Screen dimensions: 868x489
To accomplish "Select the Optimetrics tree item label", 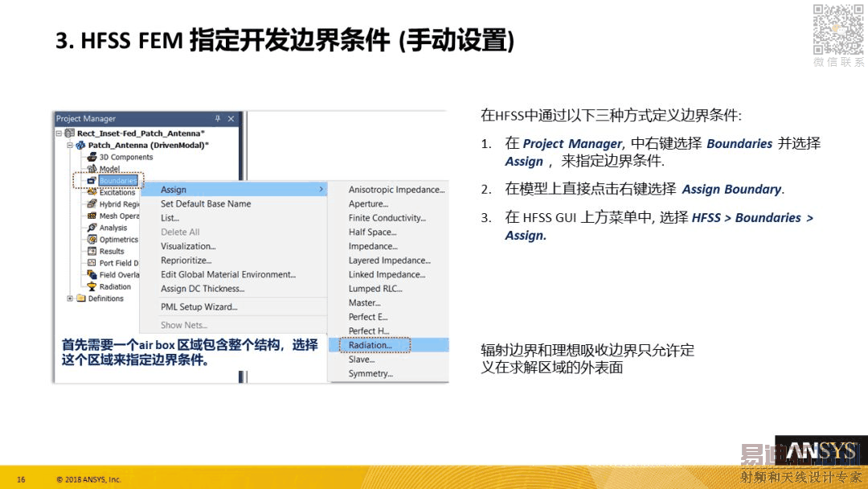I will 119,239.
